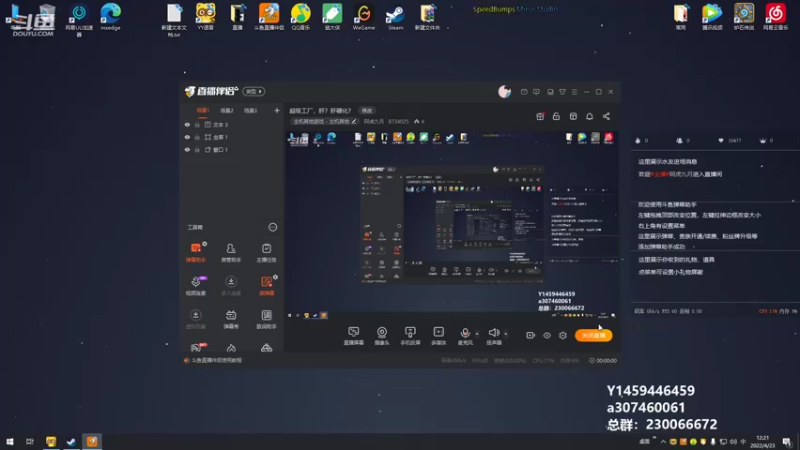800x450 pixels.
Task: Click the orange start live button
Action: tap(594, 335)
